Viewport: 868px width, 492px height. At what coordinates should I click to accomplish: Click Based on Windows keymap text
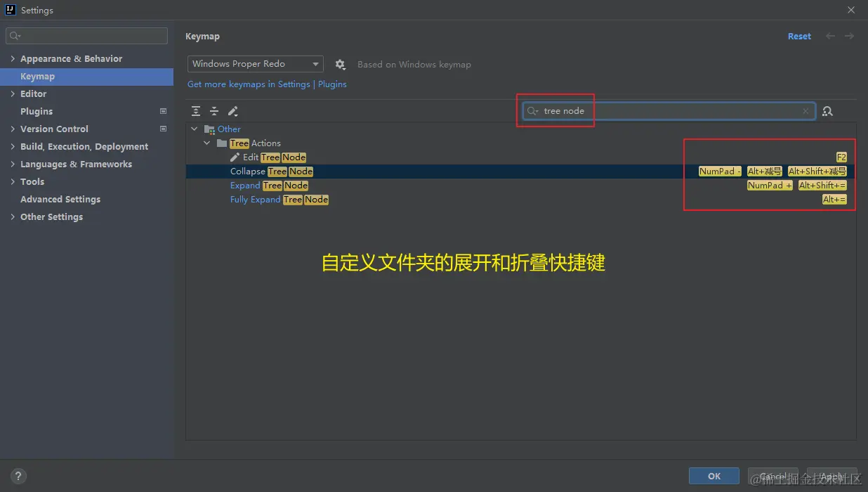click(414, 64)
